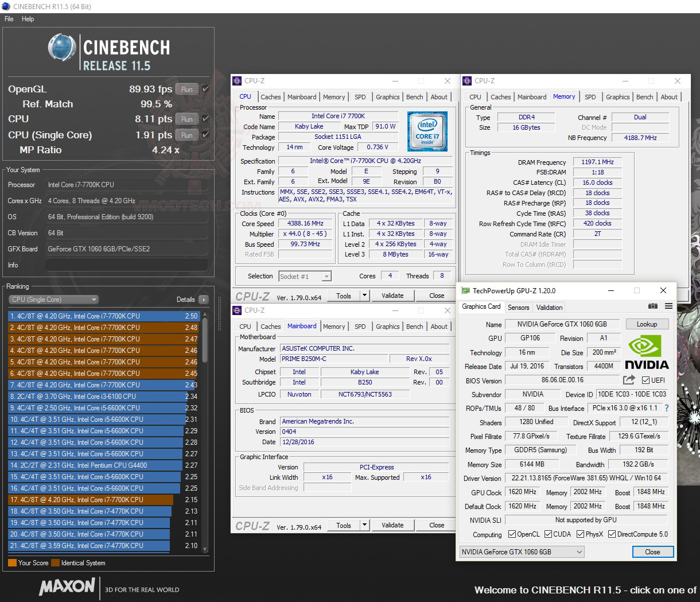The image size is (700, 602).
Task: Select ranking entry 1 scoring 2.50
Action: click(103, 316)
